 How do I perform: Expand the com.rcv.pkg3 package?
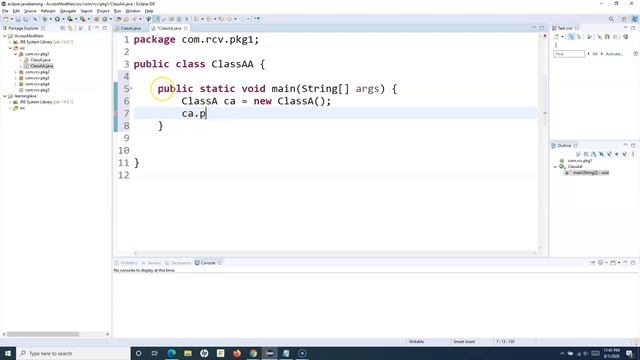[16, 78]
